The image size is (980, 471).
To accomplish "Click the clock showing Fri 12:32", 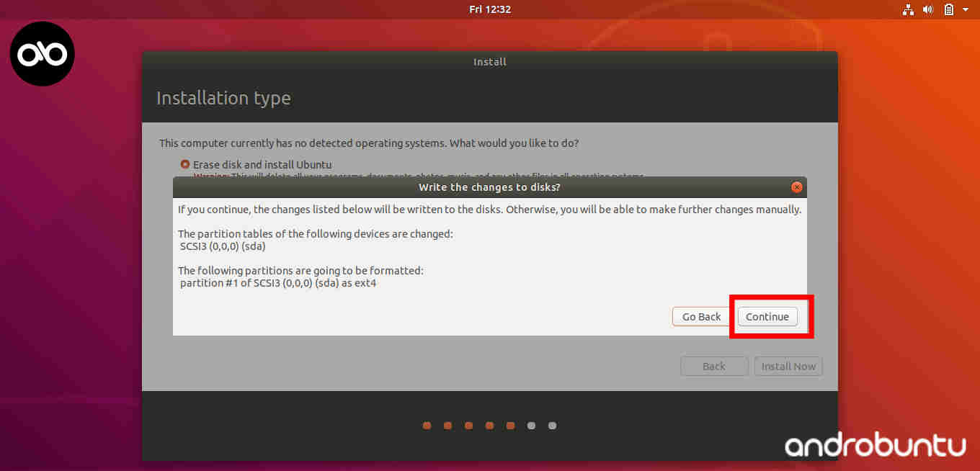I will coord(490,9).
